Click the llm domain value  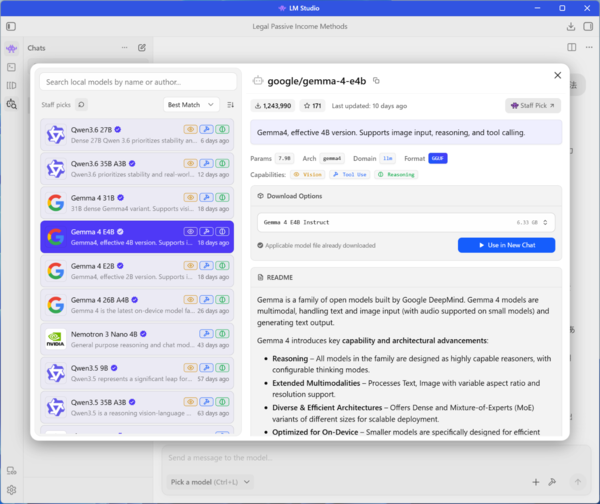[388, 158]
